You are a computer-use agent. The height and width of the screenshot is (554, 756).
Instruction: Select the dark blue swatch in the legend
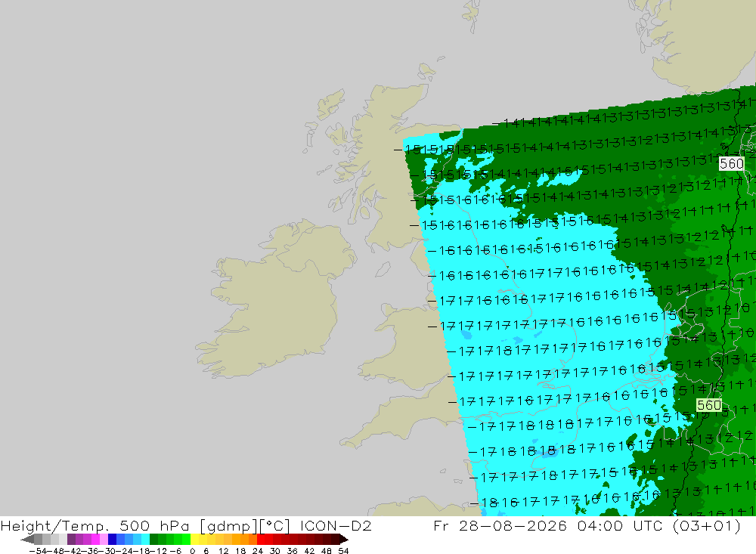pyautogui.click(x=113, y=539)
